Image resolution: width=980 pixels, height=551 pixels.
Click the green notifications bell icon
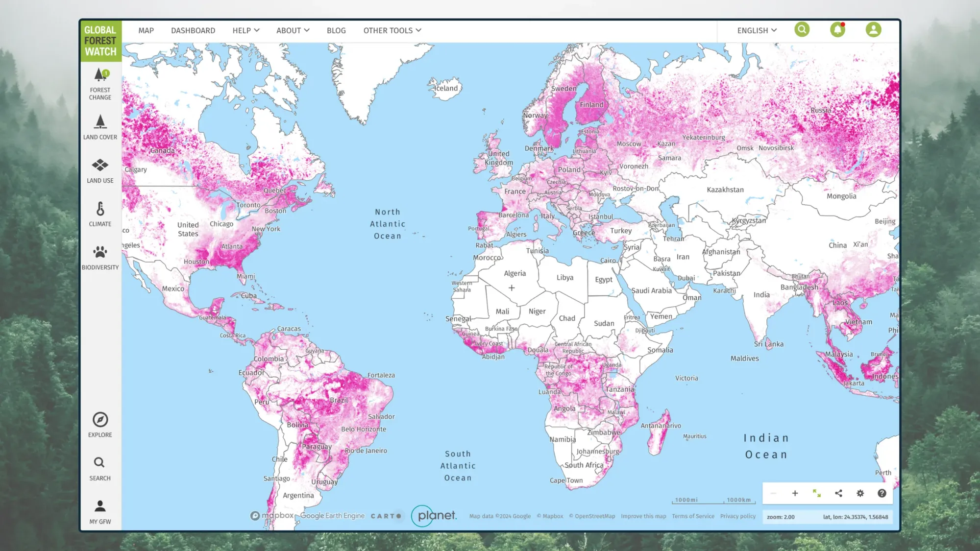[837, 30]
